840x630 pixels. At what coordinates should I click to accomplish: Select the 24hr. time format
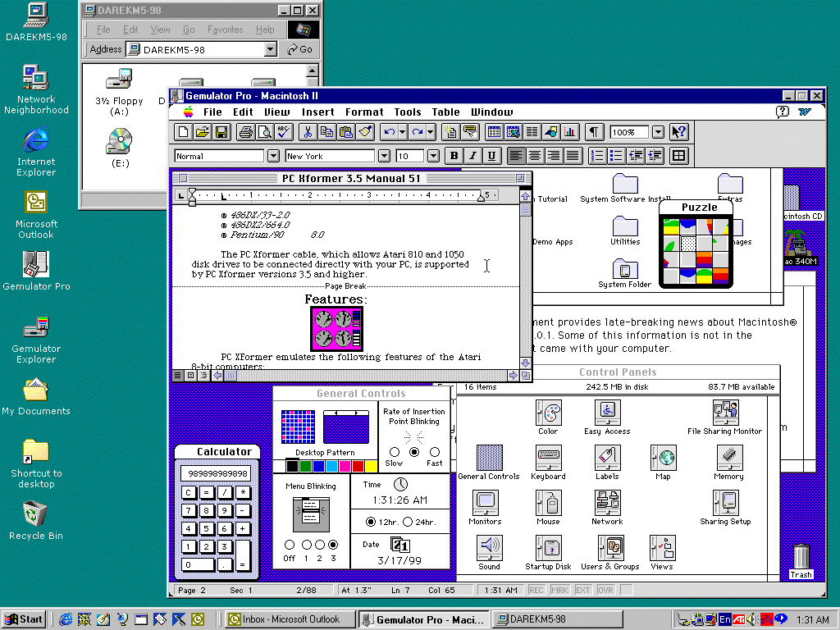point(408,521)
